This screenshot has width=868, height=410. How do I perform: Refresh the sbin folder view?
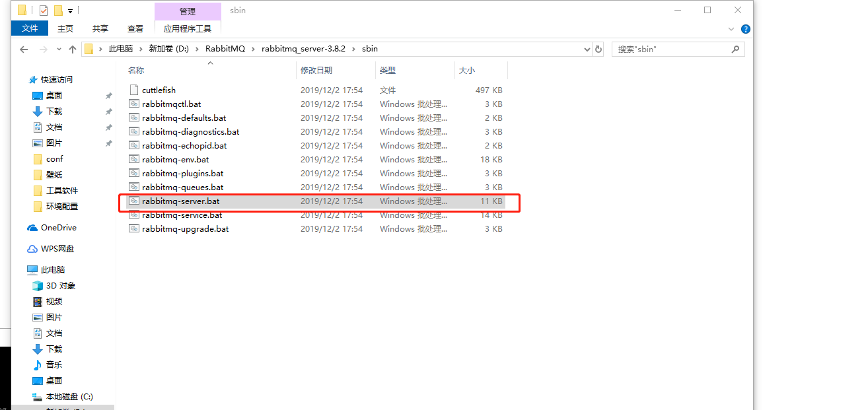598,49
